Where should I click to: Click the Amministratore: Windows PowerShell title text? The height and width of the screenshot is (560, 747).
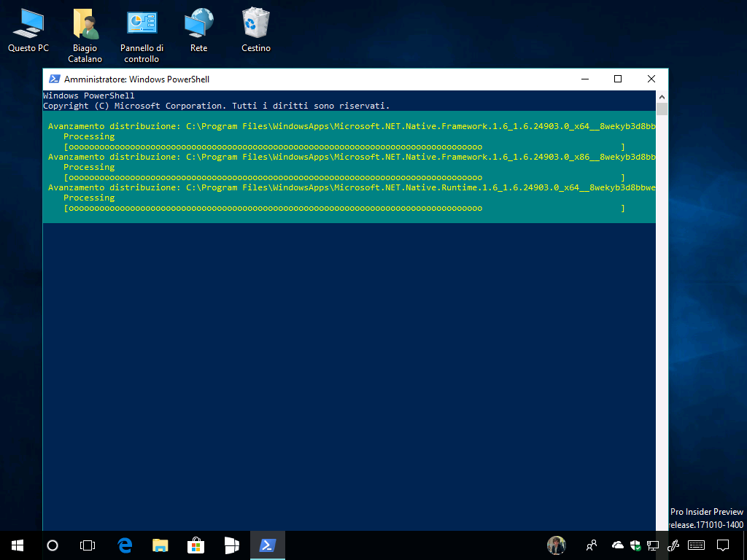coord(136,79)
